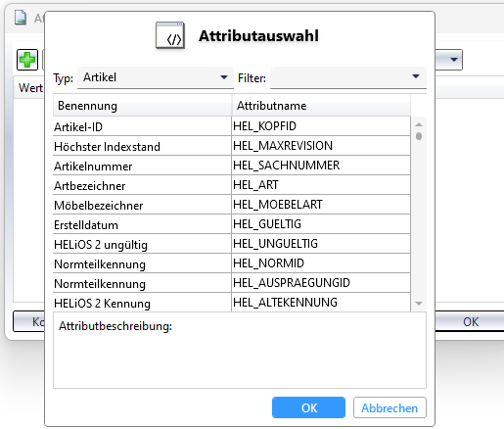Image resolution: width=504 pixels, height=429 pixels.
Task: Sort by Benennung column header
Action: 142,106
